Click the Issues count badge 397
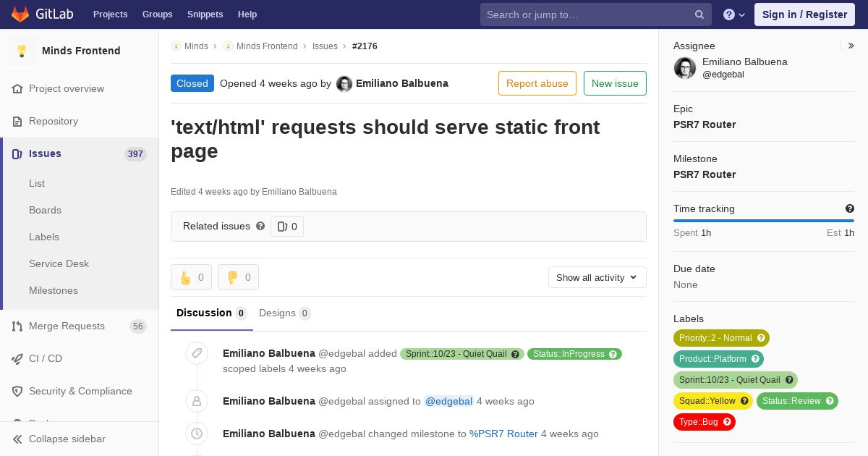Screen dimensions: 868x456 pos(135,154)
